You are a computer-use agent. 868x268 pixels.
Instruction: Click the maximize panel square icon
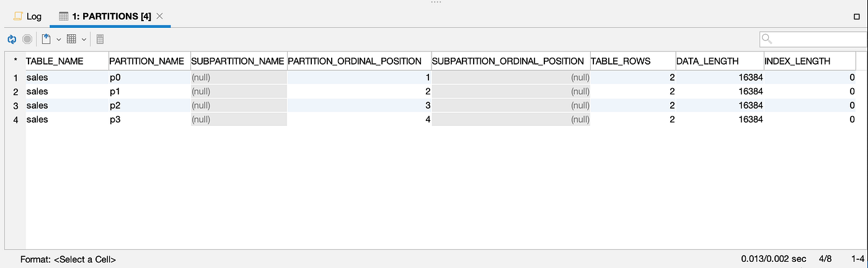857,17
